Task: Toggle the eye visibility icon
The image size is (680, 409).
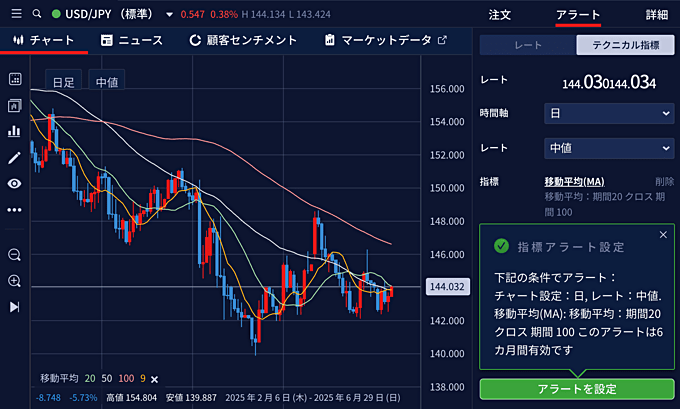Action: [14, 184]
